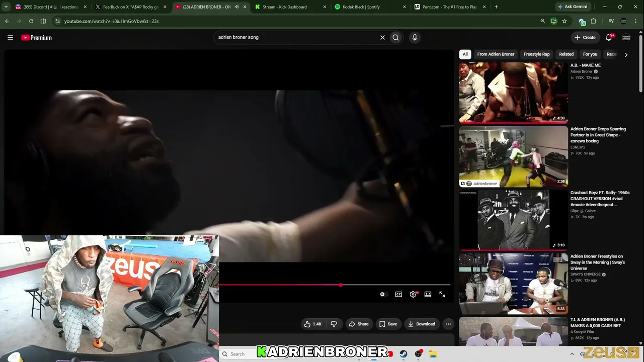Viewport: 644px width, 362px height.
Task: Install app icon in address bar
Action: [553, 21]
